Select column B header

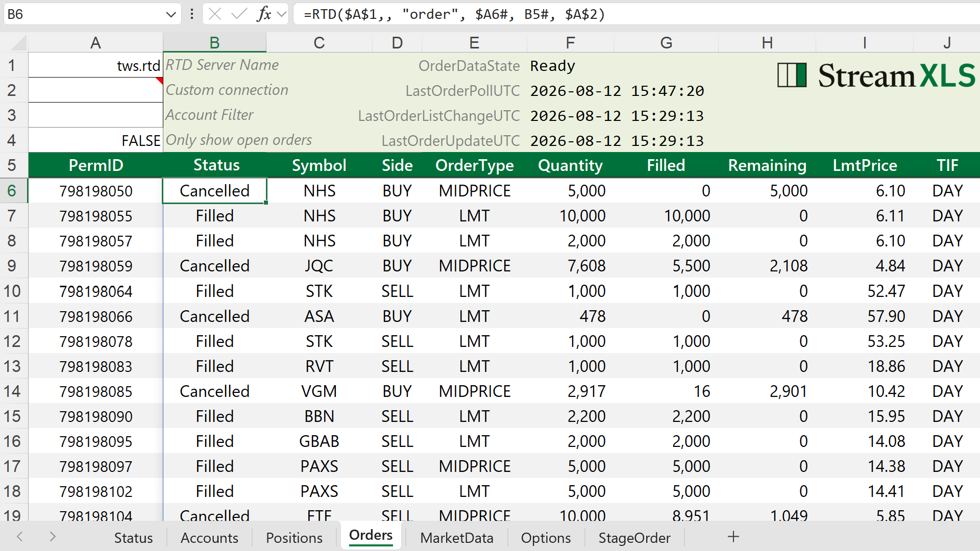tap(214, 42)
